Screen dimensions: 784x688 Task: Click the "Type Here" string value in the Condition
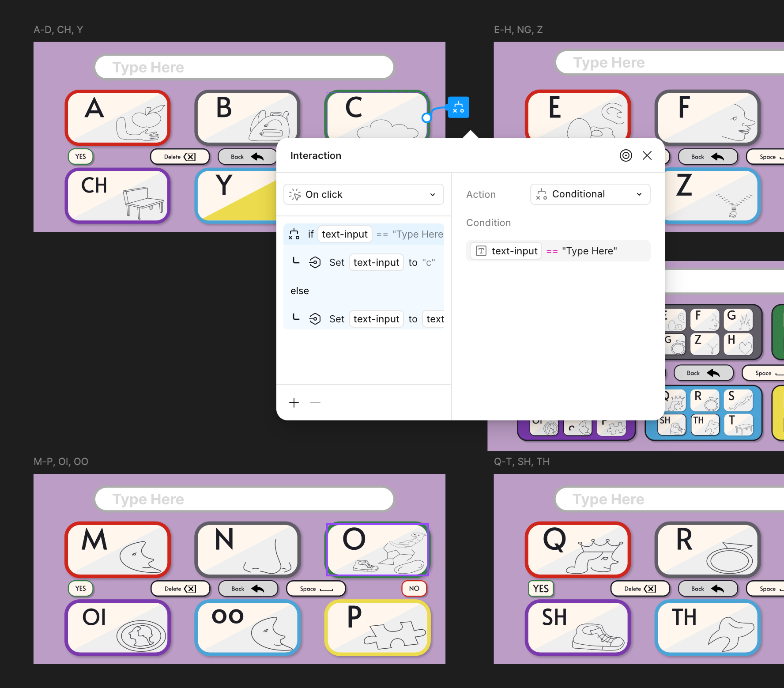590,251
